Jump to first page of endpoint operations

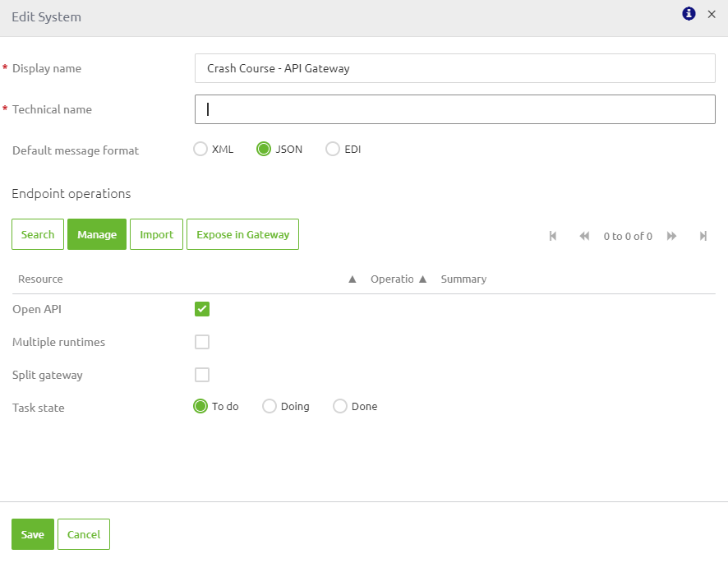click(x=553, y=236)
